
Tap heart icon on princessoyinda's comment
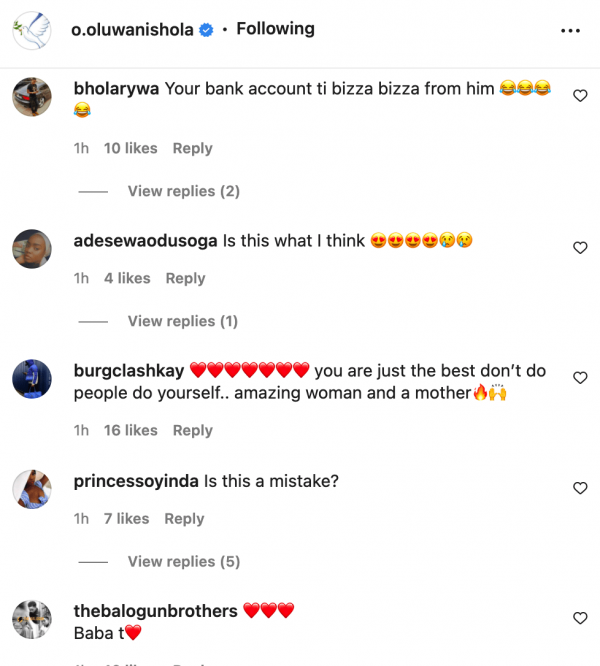(x=580, y=488)
